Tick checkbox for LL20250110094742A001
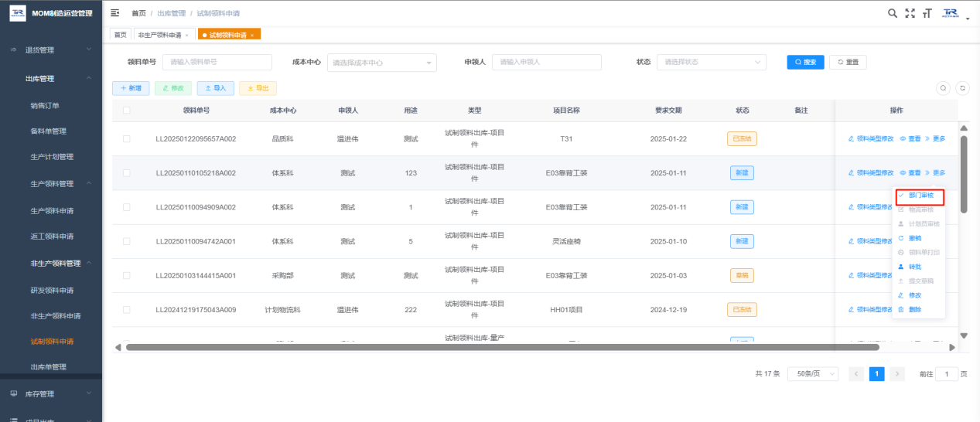 (126, 241)
